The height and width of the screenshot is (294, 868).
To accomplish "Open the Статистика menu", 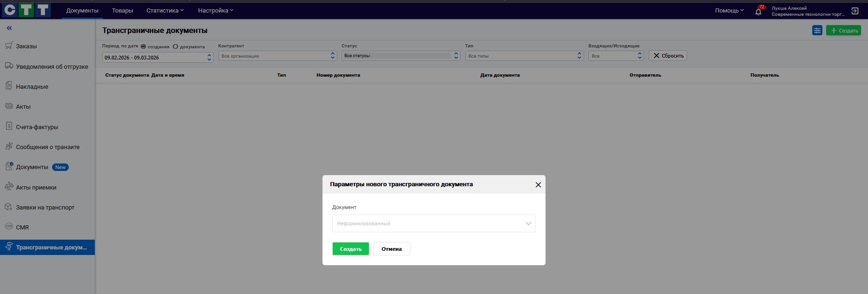I will [x=165, y=10].
